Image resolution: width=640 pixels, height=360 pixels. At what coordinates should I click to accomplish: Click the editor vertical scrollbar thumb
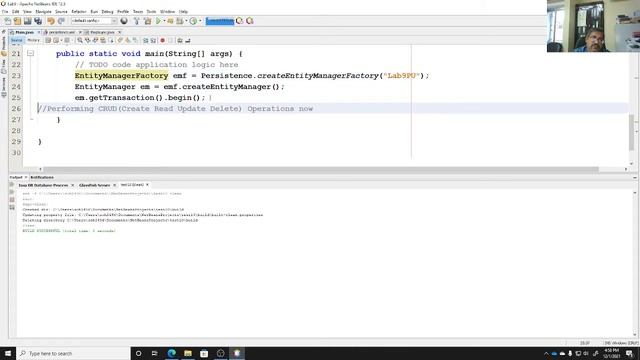point(631,132)
